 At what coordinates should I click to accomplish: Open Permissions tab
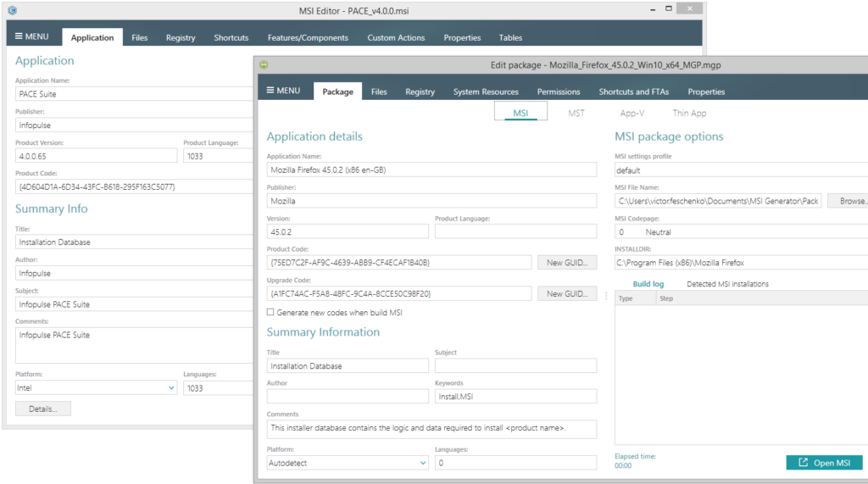[558, 92]
